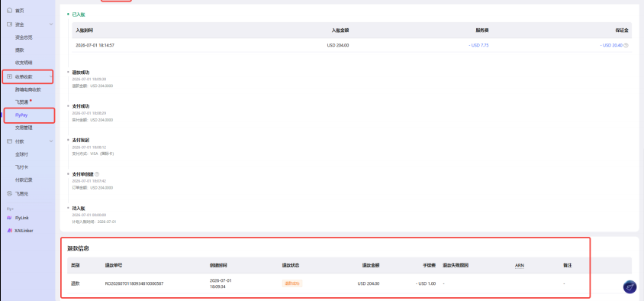Screen dimensions: 644x301
Task: Click the 支付成功 timeline step title
Action: click(x=81, y=106)
